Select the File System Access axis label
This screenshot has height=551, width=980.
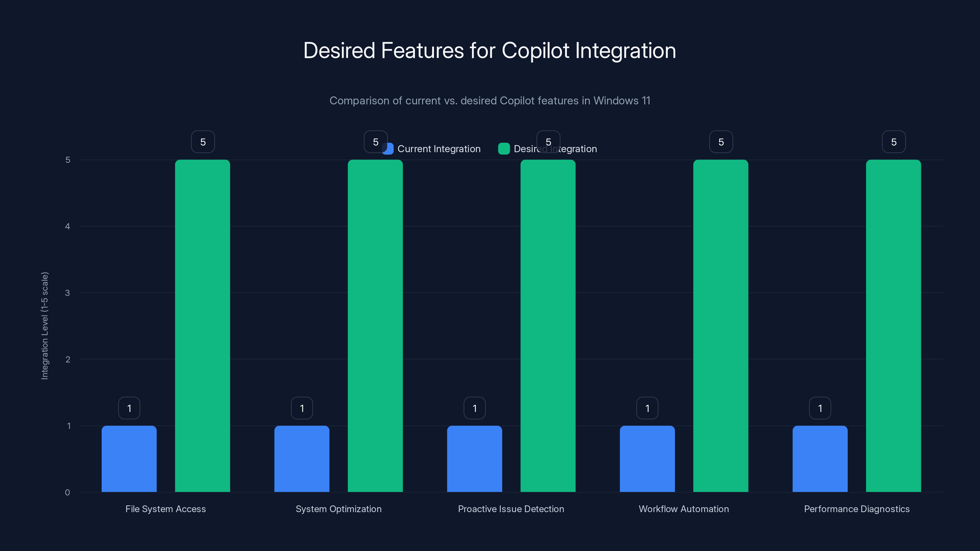(x=165, y=509)
